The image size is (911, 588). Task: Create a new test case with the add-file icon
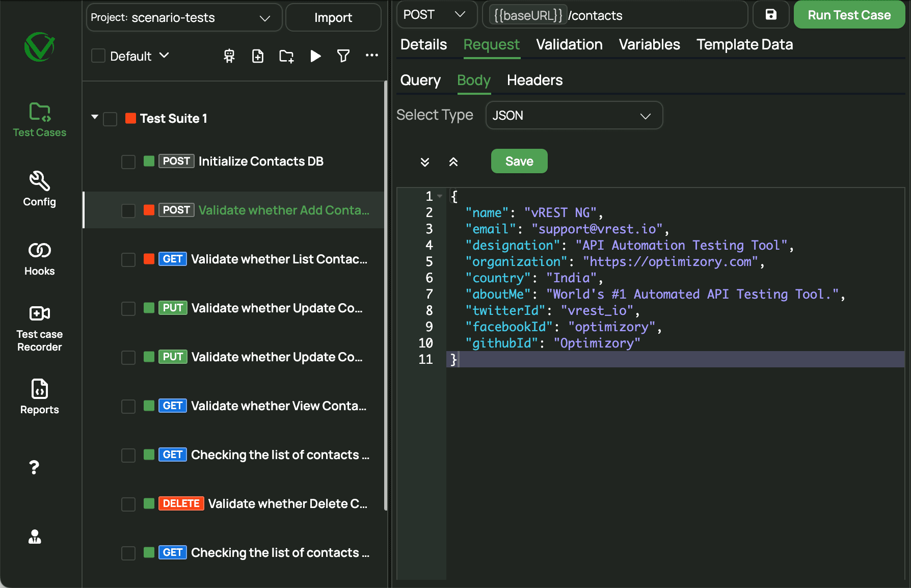point(258,57)
